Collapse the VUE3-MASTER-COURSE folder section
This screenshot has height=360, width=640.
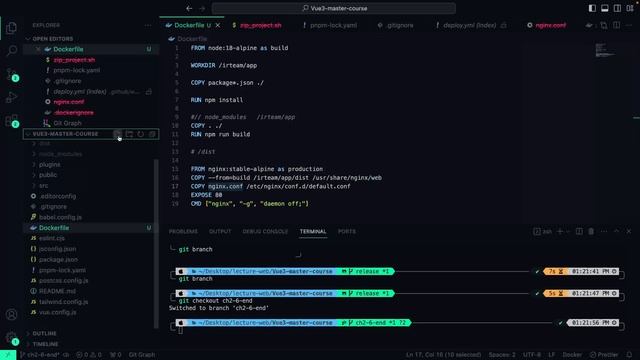pos(65,134)
